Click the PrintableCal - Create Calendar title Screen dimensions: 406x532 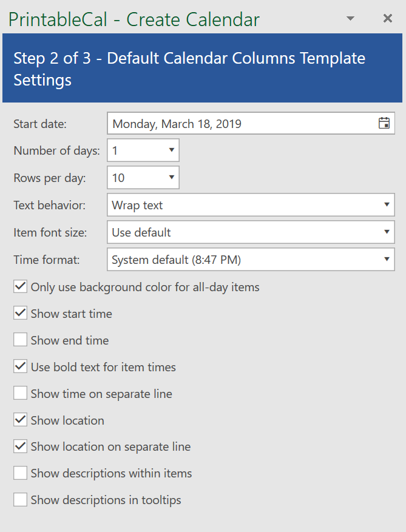134,19
